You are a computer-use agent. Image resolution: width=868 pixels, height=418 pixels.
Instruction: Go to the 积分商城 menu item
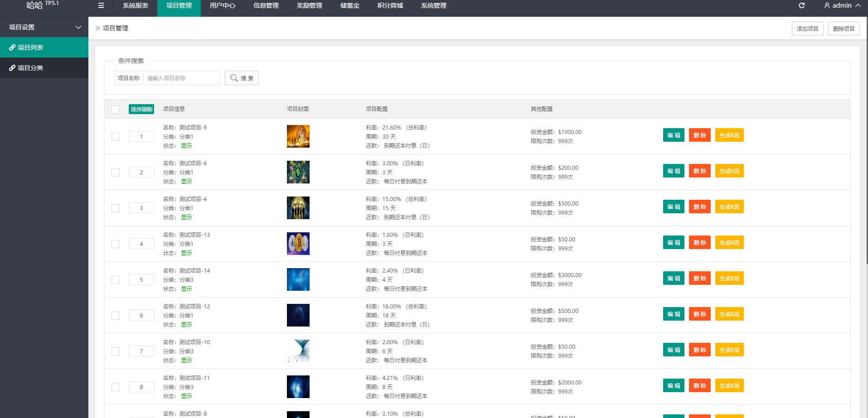click(390, 5)
